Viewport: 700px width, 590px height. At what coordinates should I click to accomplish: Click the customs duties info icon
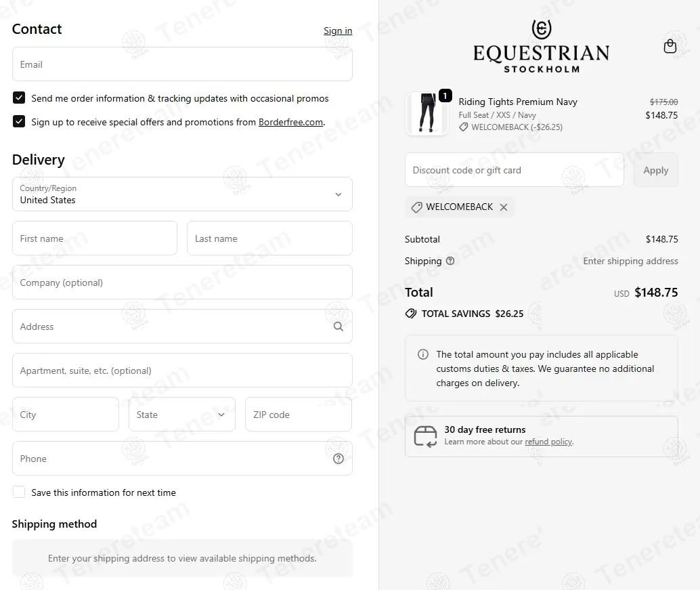pos(423,354)
